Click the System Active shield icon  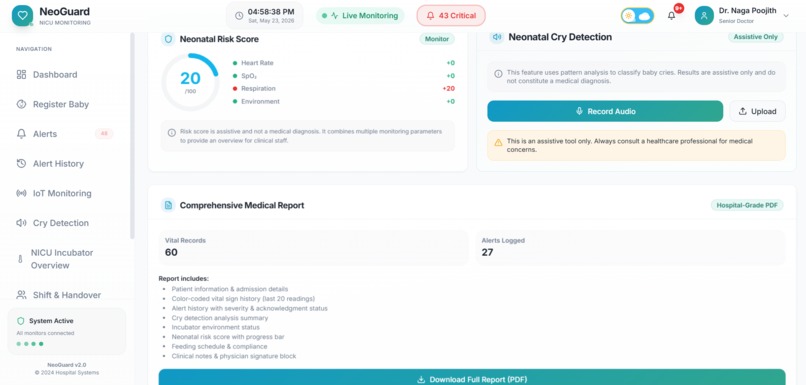(21, 321)
